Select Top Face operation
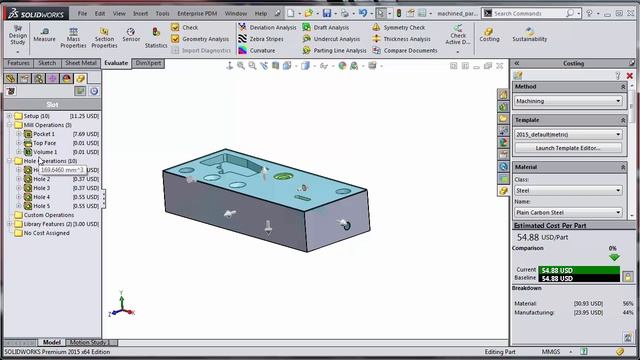 [x=44, y=143]
